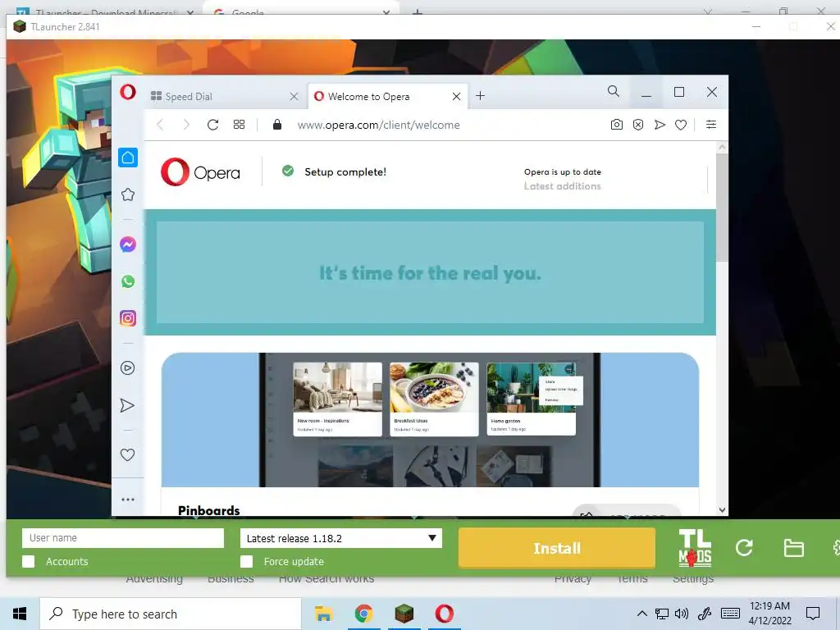This screenshot has height=630, width=840.
Task: Click the "Setup complete!" text
Action: [x=345, y=172]
